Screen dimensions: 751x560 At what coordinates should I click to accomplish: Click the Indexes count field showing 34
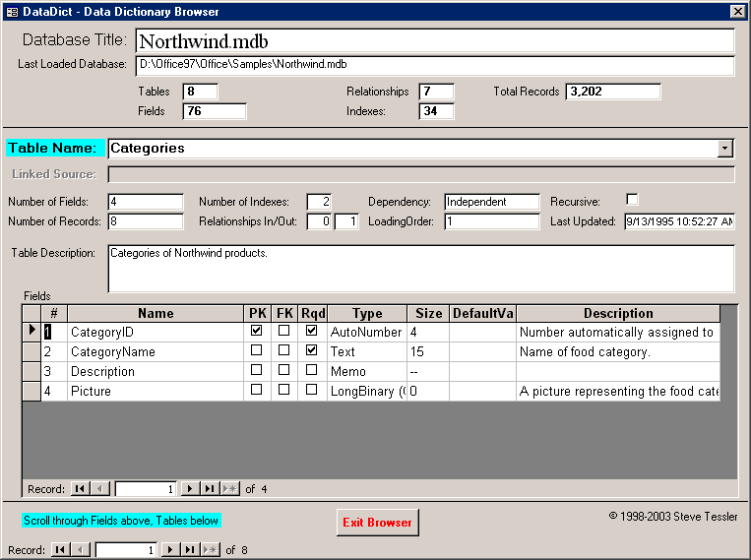436,111
